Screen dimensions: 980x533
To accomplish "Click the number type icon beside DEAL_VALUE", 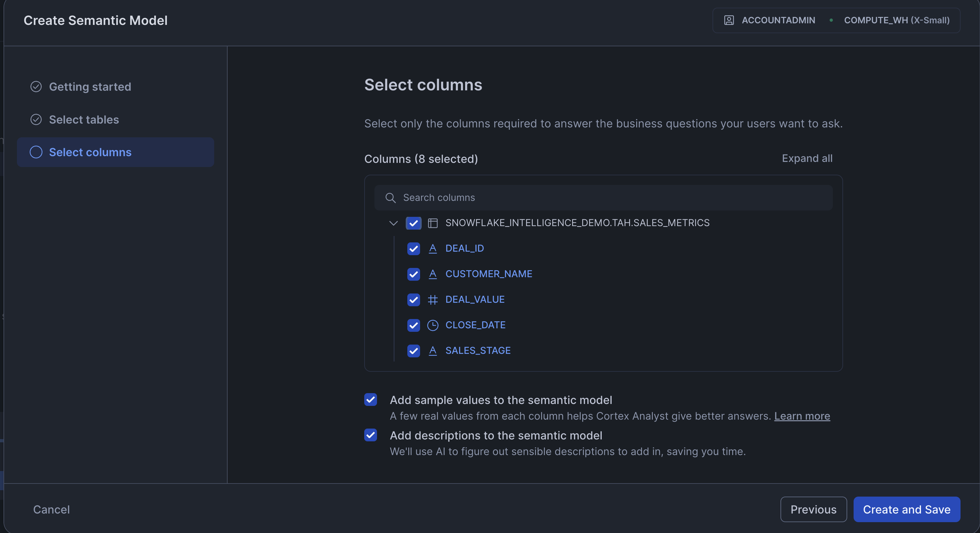I will [433, 300].
